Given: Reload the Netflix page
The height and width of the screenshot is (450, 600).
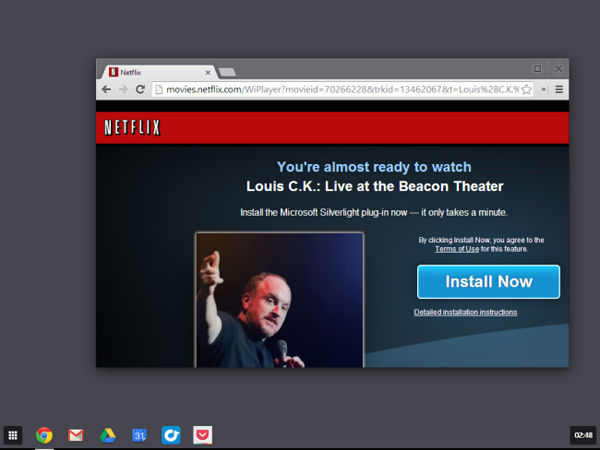Looking at the screenshot, I should click(140, 89).
